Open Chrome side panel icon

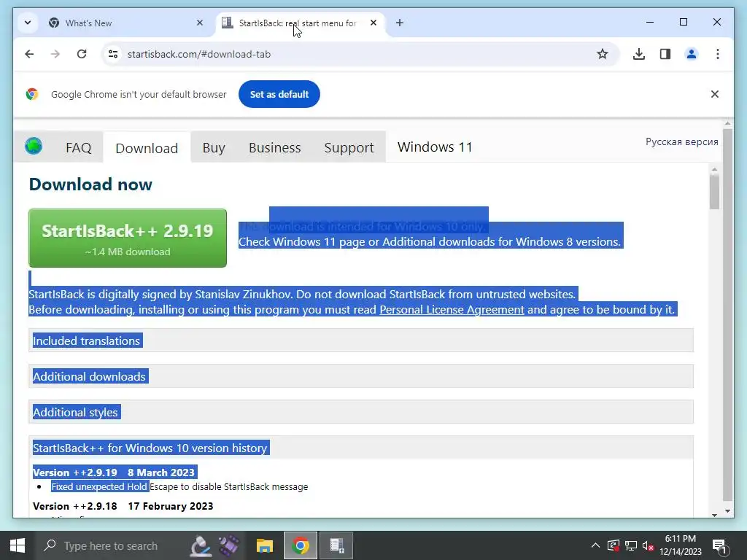(x=665, y=54)
